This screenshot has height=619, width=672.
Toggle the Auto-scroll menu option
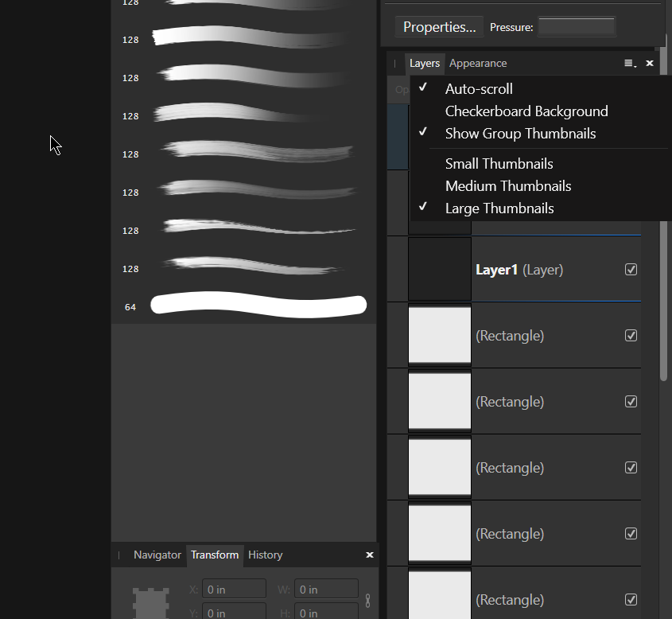pyautogui.click(x=478, y=89)
